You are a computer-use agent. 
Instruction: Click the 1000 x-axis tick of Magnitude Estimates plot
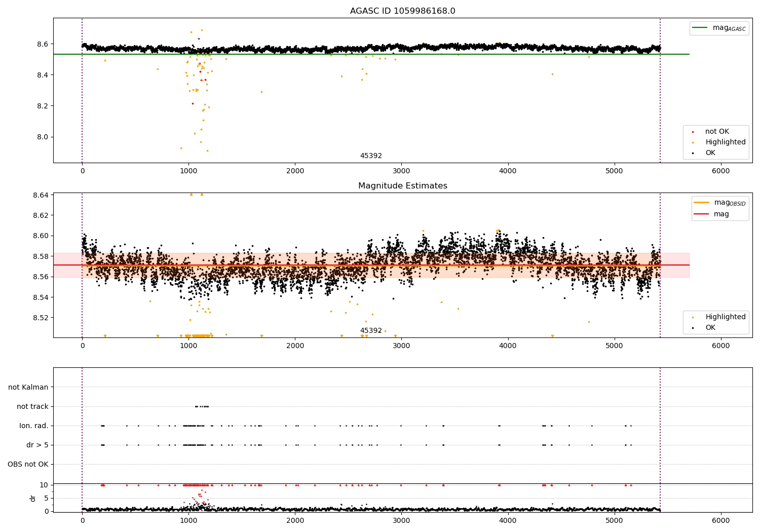pos(188,346)
